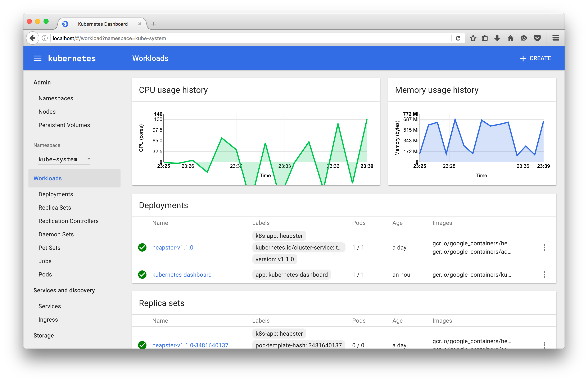The height and width of the screenshot is (382, 588).
Task: Click the browser home icon
Action: click(510, 38)
